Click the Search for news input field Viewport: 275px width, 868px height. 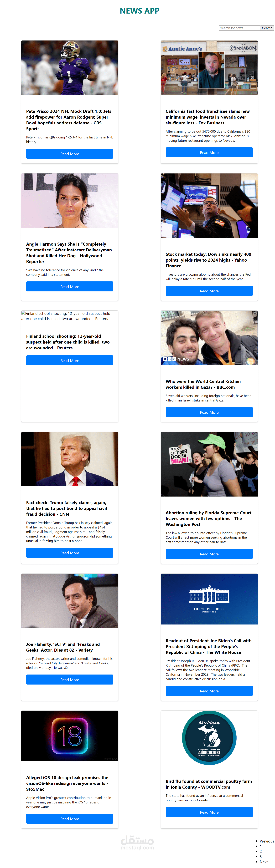pyautogui.click(x=239, y=28)
